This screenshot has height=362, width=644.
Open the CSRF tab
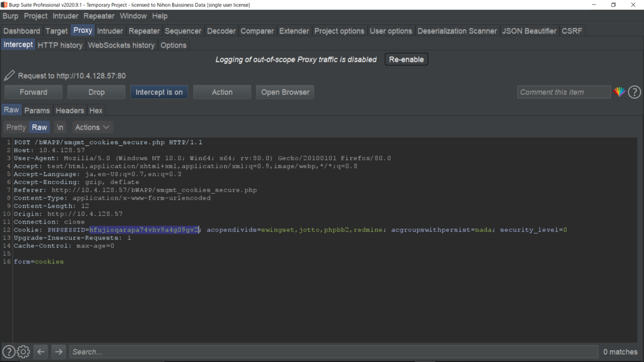tap(572, 31)
